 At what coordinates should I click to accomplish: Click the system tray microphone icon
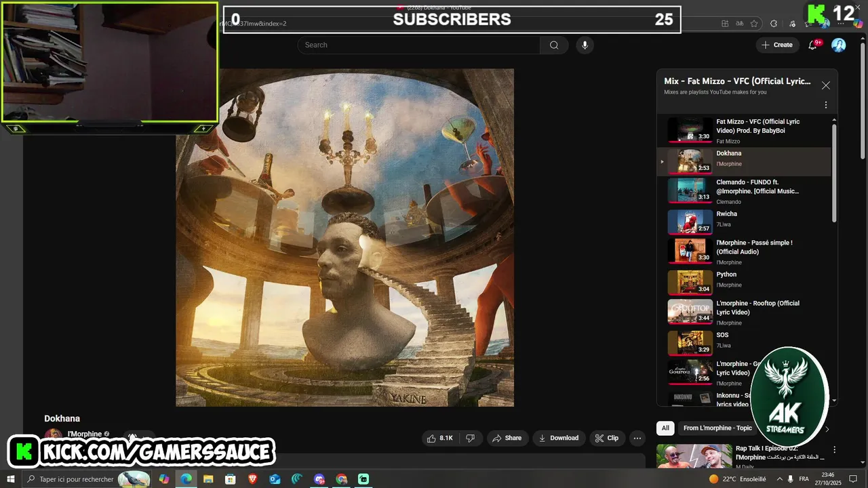[x=791, y=479]
